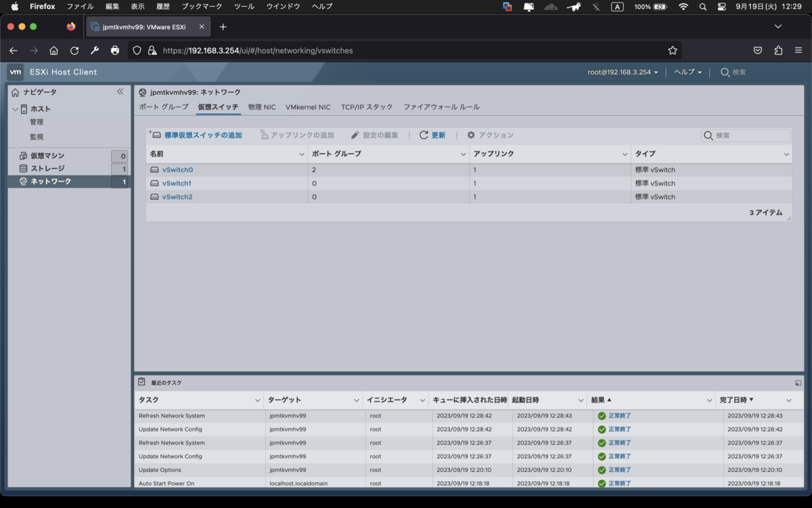
Task: Click 標準仮想スイッチの追加 button
Action: 196,135
